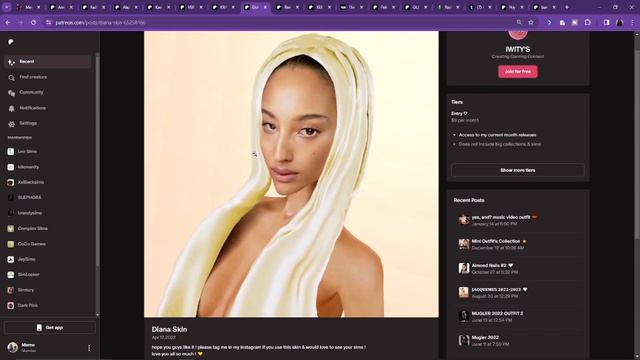Click the Get app button
Screen dimensions: 640x360
pos(49,328)
